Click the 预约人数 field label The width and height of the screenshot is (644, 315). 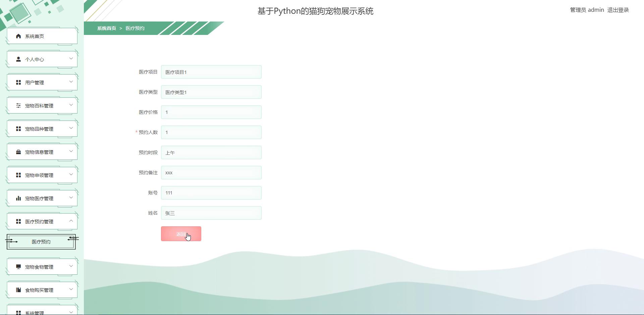pos(148,132)
